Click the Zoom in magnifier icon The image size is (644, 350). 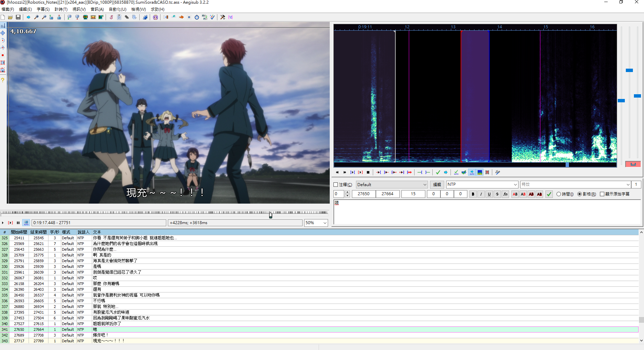(36, 17)
